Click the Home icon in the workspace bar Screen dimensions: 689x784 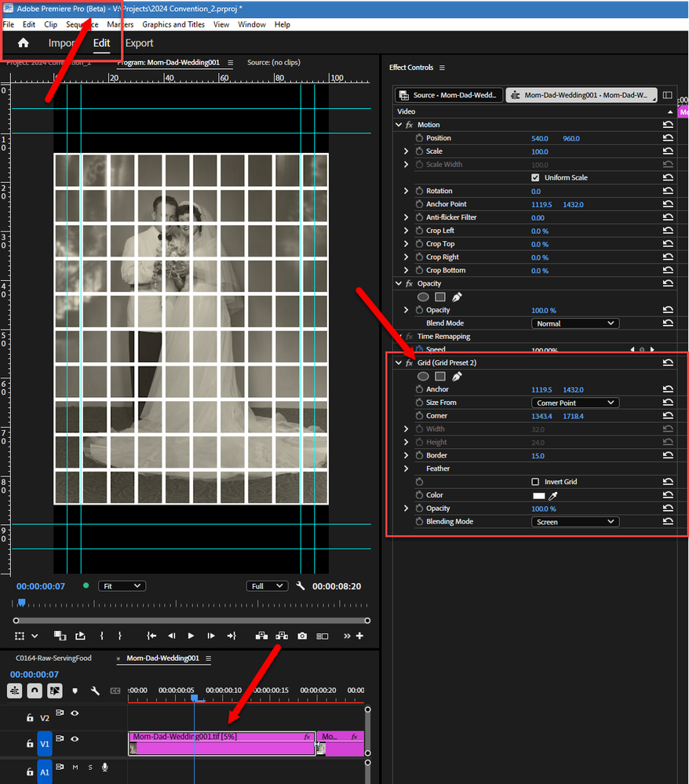(23, 43)
